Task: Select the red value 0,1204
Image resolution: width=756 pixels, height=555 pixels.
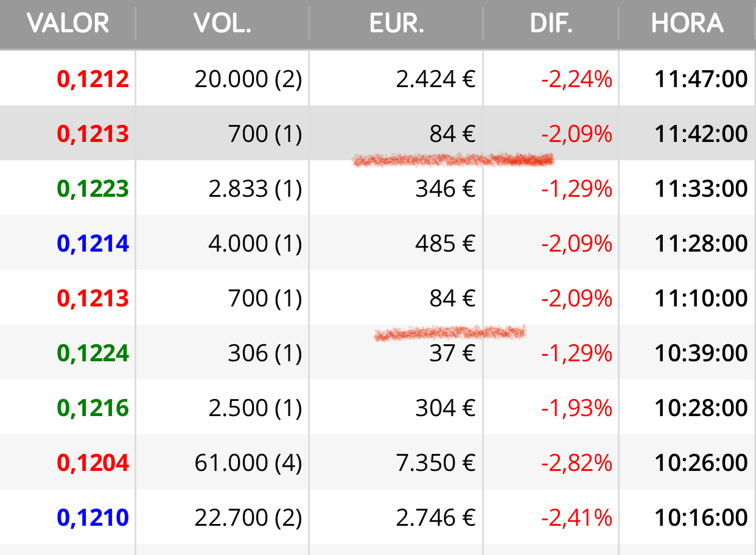Action: [93, 463]
